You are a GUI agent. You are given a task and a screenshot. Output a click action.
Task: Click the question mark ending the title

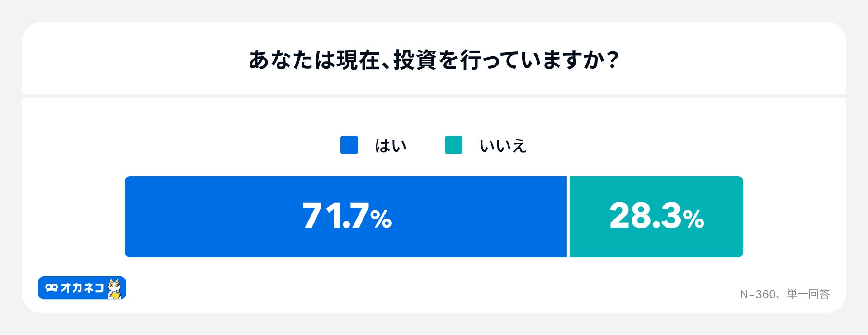click(x=613, y=60)
